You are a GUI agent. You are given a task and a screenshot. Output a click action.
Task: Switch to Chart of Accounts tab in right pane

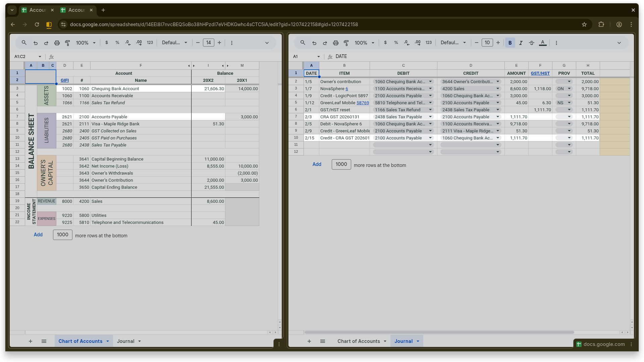point(359,341)
